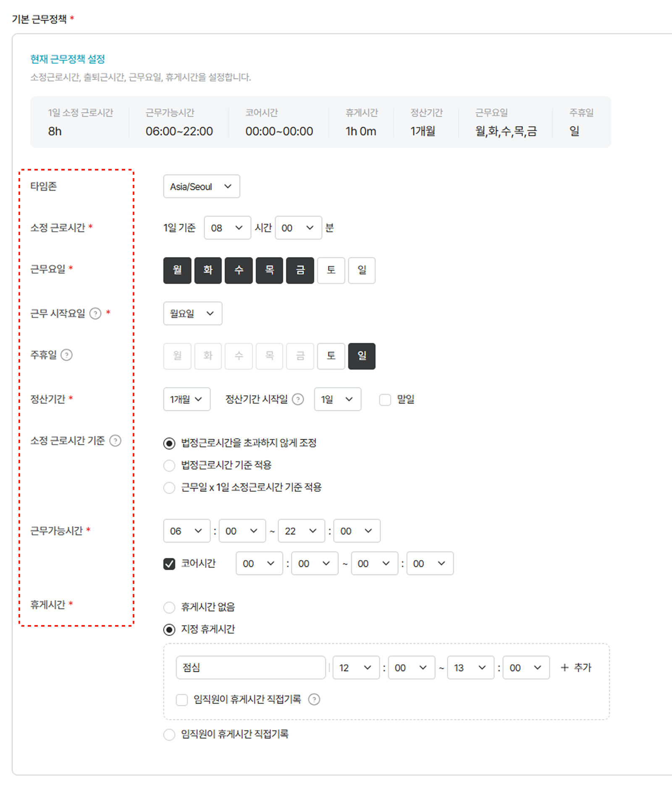Check the 말일 checkbox
The image size is (672, 788).
[x=385, y=399]
